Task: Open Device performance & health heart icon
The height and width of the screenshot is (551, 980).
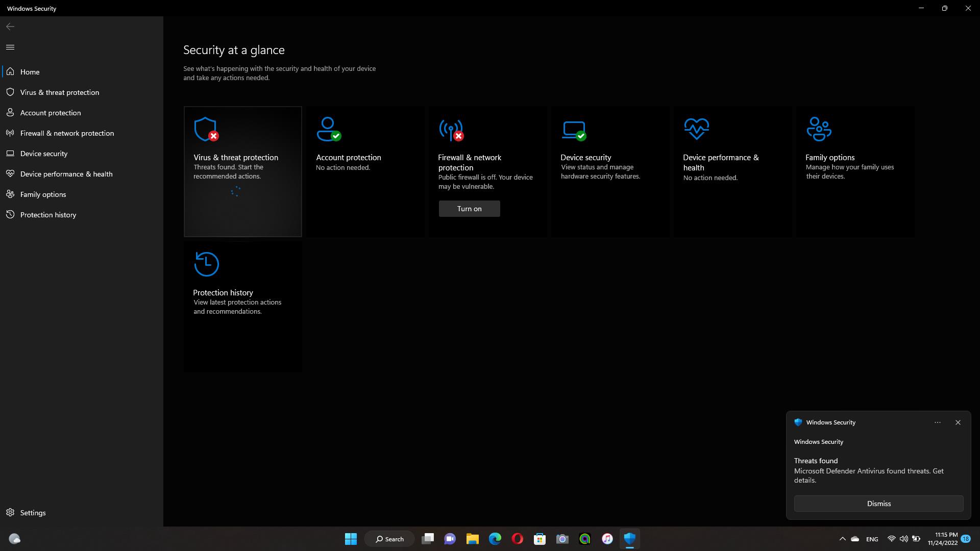Action: tap(696, 129)
